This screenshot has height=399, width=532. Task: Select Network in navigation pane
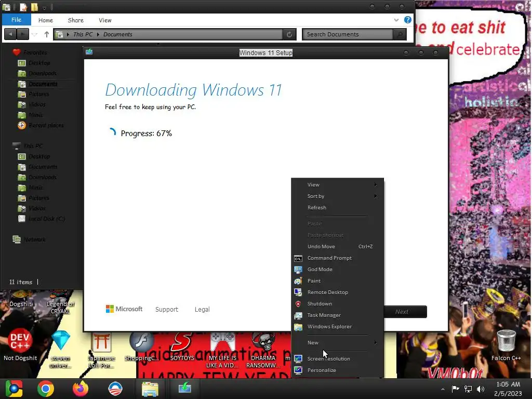click(x=34, y=240)
